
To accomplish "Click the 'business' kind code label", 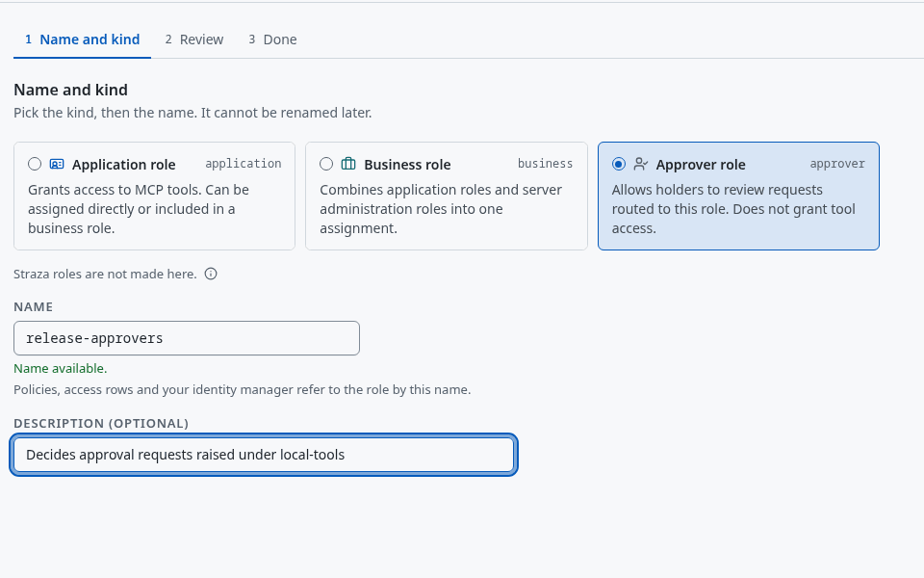I will (545, 164).
